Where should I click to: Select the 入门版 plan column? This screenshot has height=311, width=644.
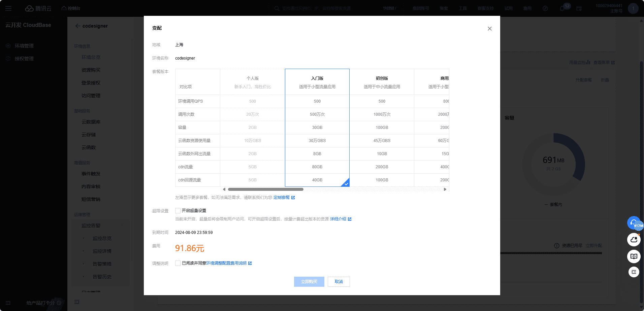point(317,128)
